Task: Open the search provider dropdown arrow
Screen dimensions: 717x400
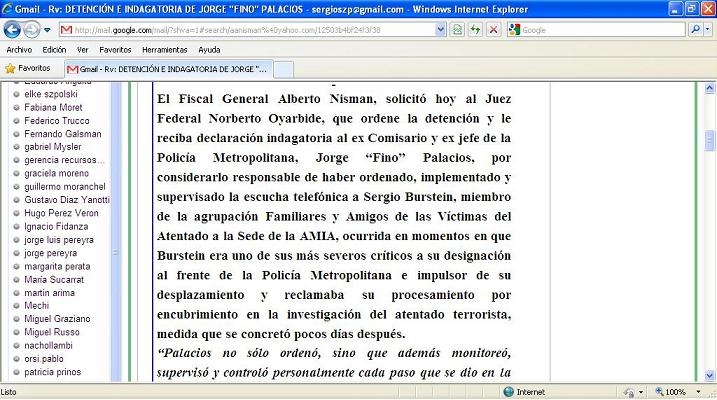Action: tap(707, 30)
